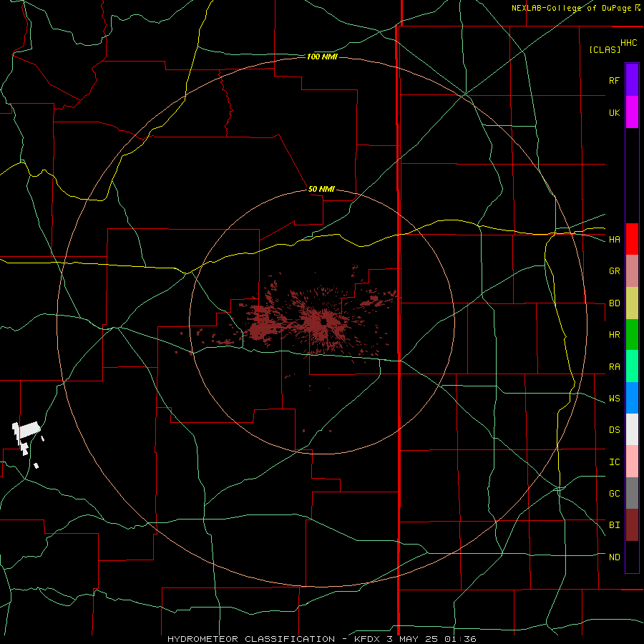This screenshot has height=644, width=644.
Task: Click the DS legend label
Action: [x=614, y=429]
